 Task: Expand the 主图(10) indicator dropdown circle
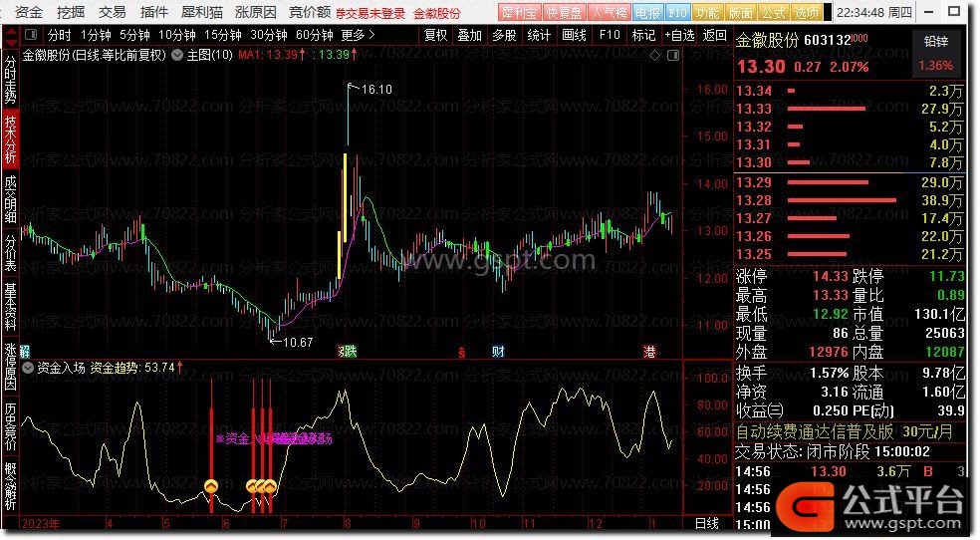[177, 55]
